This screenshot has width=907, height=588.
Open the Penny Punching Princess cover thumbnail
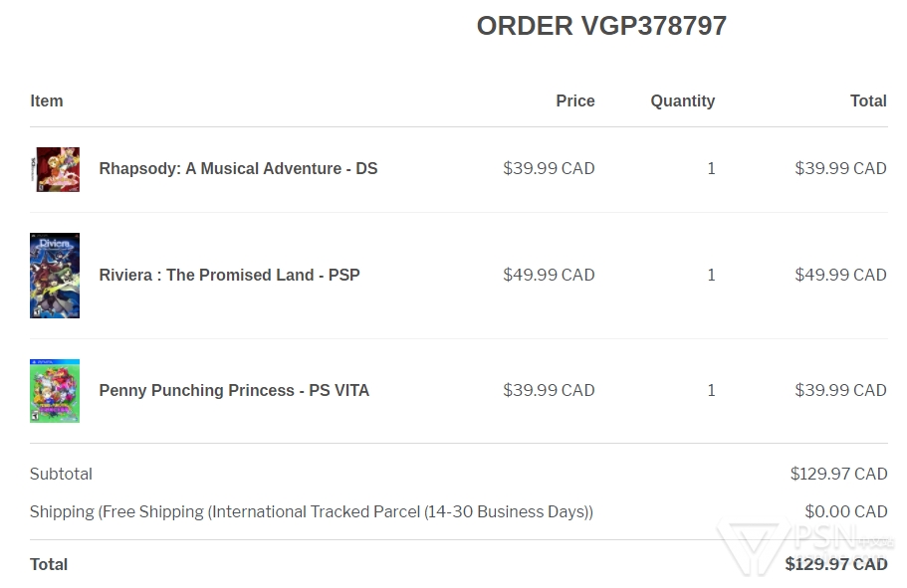(x=55, y=391)
